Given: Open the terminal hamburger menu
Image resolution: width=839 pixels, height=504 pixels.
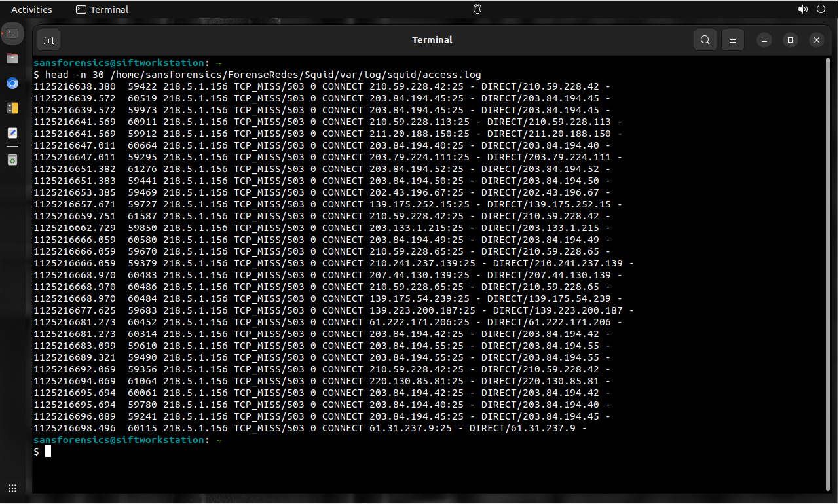Looking at the screenshot, I should click(733, 40).
